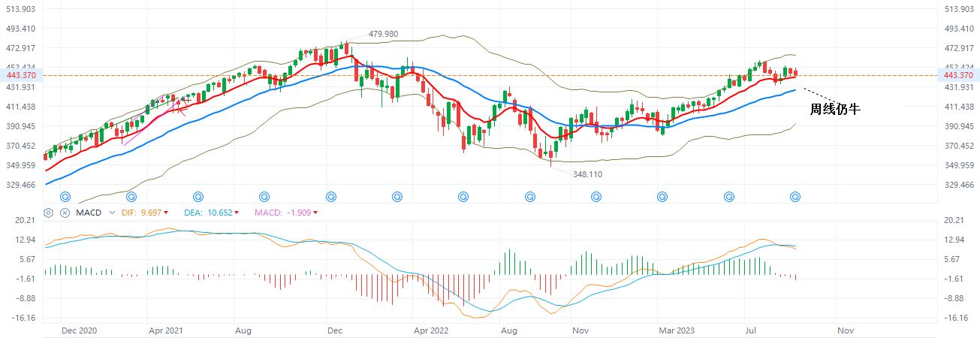Click the Apr 2021 date axis label

click(166, 330)
